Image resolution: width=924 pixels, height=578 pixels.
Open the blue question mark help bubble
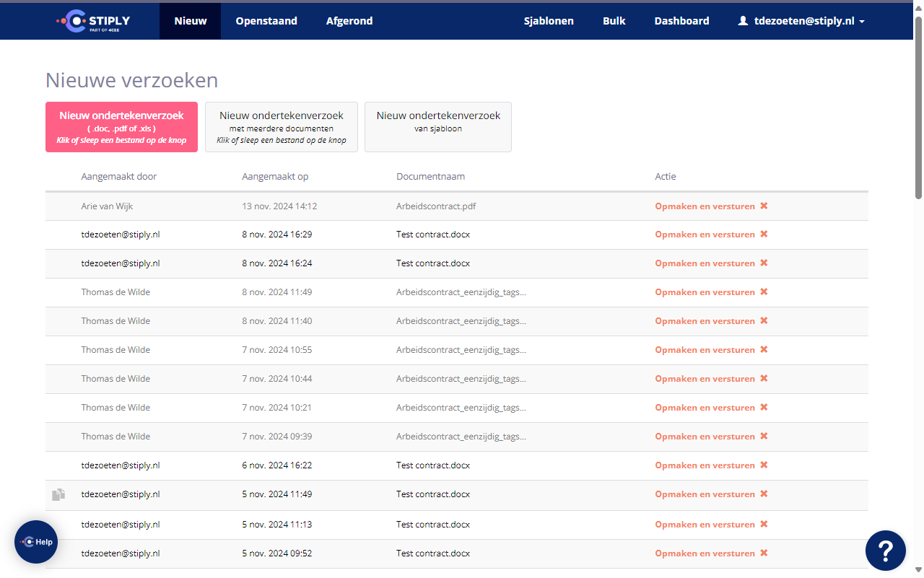coord(885,551)
